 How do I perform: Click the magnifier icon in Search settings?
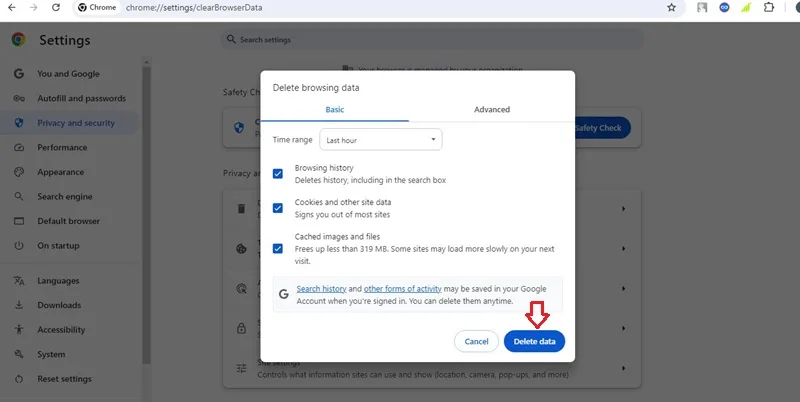tap(231, 39)
